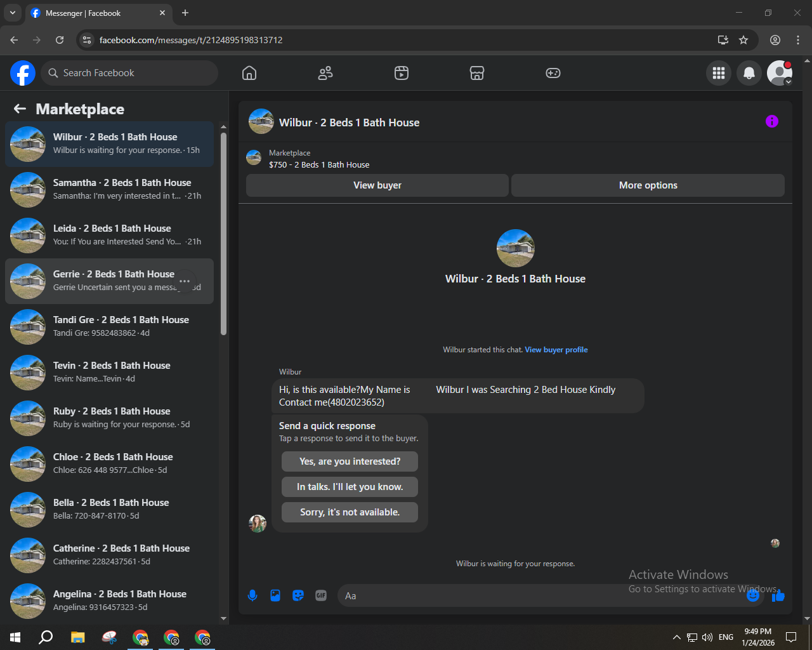Image resolution: width=812 pixels, height=650 pixels.
Task: Open the Gaming controller icon
Action: point(553,73)
